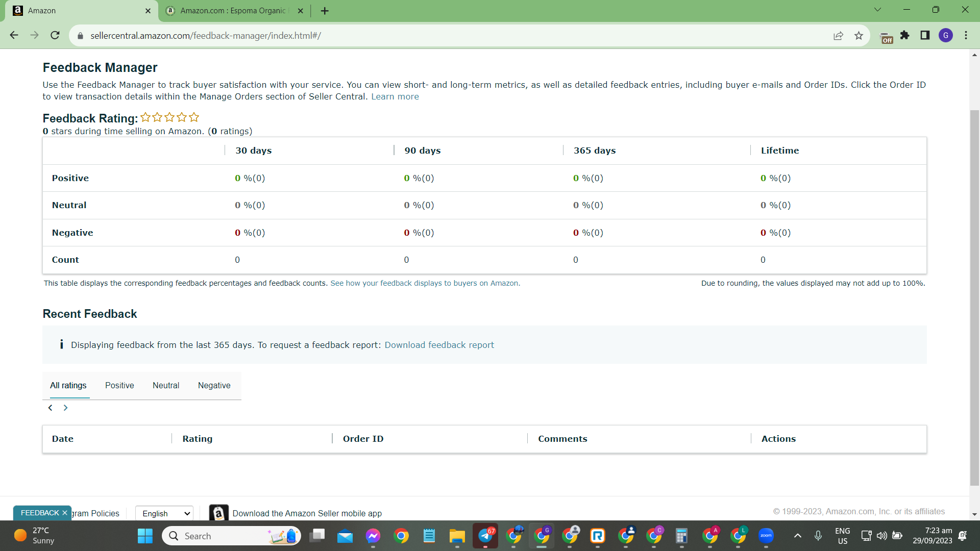Open Calculator from the taskbar

tap(681, 536)
